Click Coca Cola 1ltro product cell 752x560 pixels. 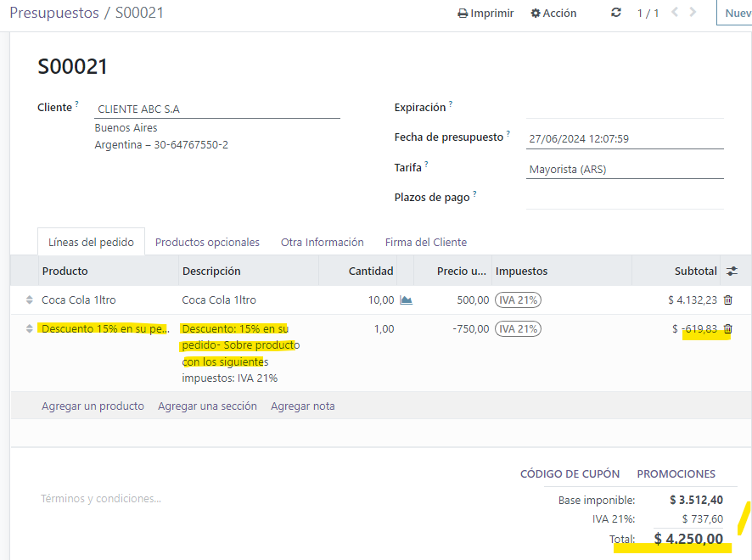pyautogui.click(x=79, y=300)
